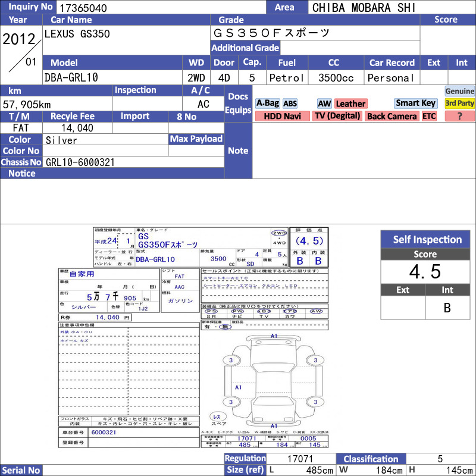Select the AW equipment badge
Image resolution: width=476 pixels, height=476 pixels.
(x=324, y=104)
